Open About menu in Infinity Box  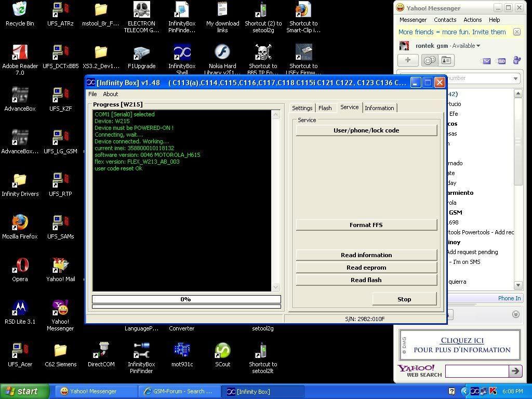tap(110, 94)
